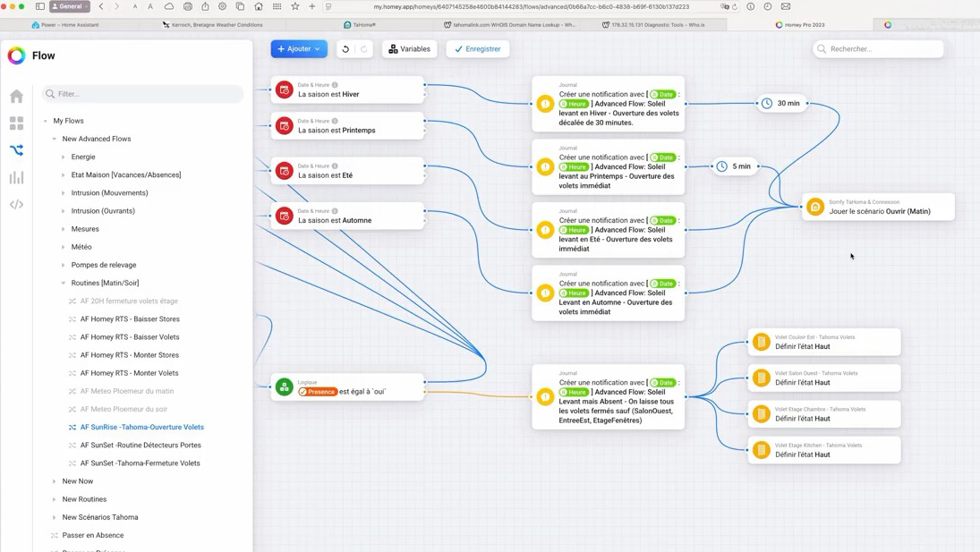This screenshot has width=980, height=552.
Task: Expand the Pompes de relevage folder
Action: click(64, 266)
